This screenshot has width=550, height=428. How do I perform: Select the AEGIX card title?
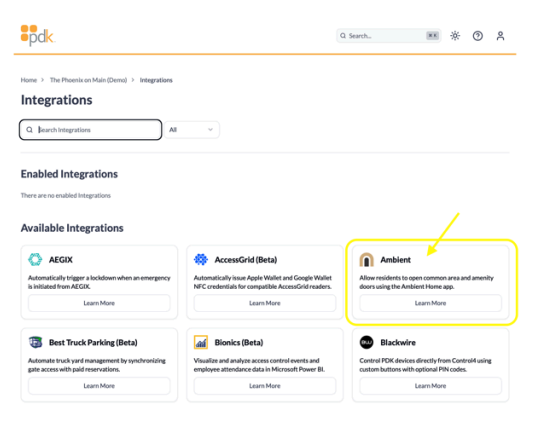point(61,260)
